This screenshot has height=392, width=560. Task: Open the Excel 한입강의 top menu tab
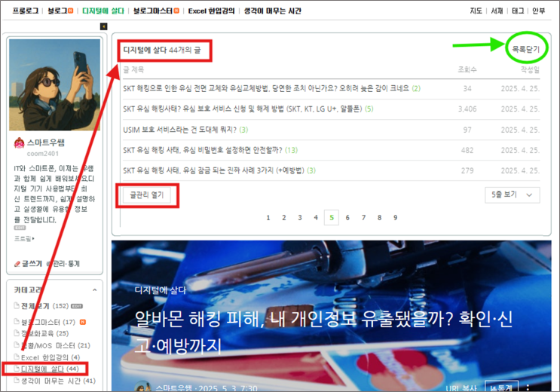point(212,11)
